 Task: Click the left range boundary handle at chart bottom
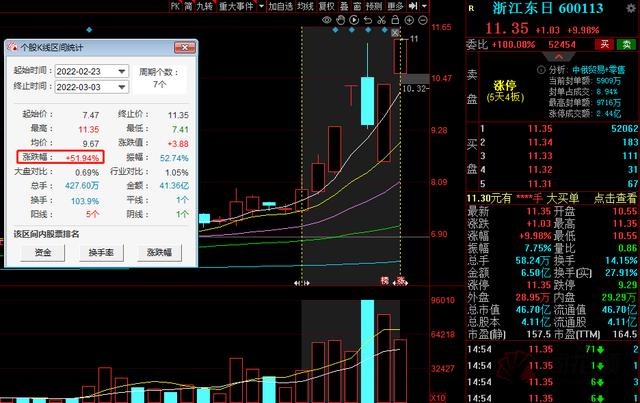pyautogui.click(x=302, y=283)
